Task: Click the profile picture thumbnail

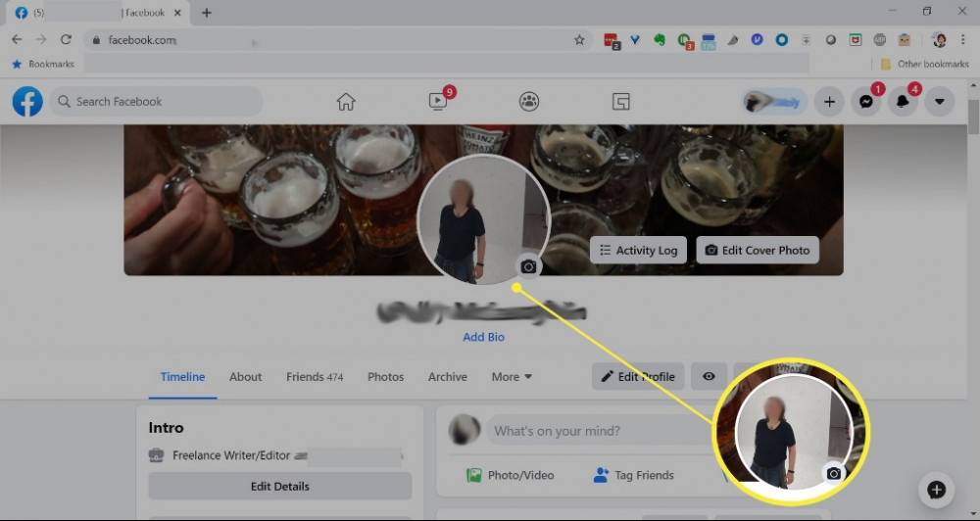Action: pos(483,220)
